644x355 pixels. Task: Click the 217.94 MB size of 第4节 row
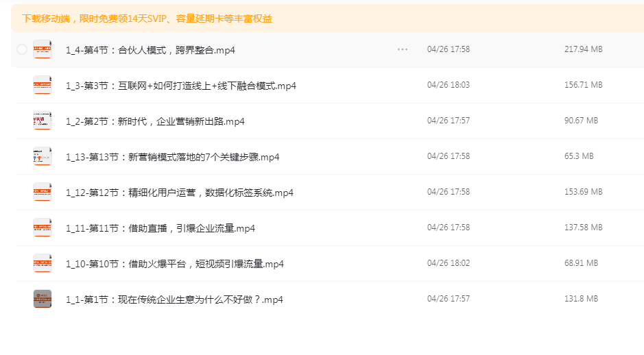click(x=583, y=49)
